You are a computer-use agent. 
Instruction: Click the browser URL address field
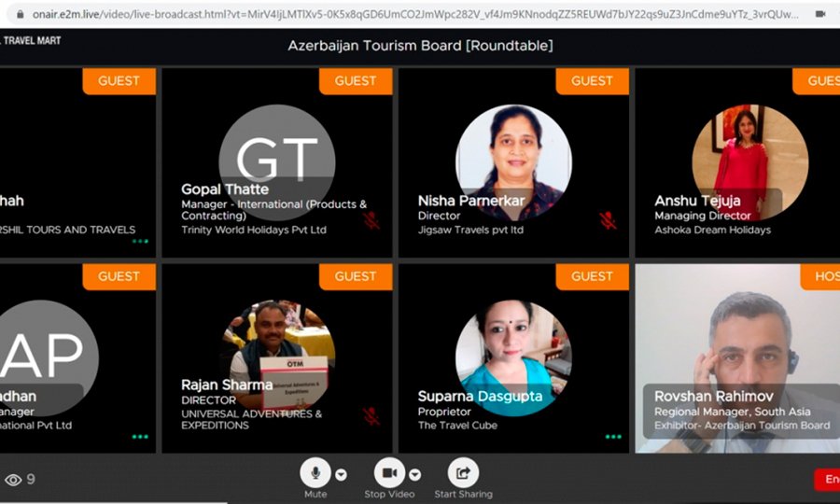pyautogui.click(x=415, y=14)
